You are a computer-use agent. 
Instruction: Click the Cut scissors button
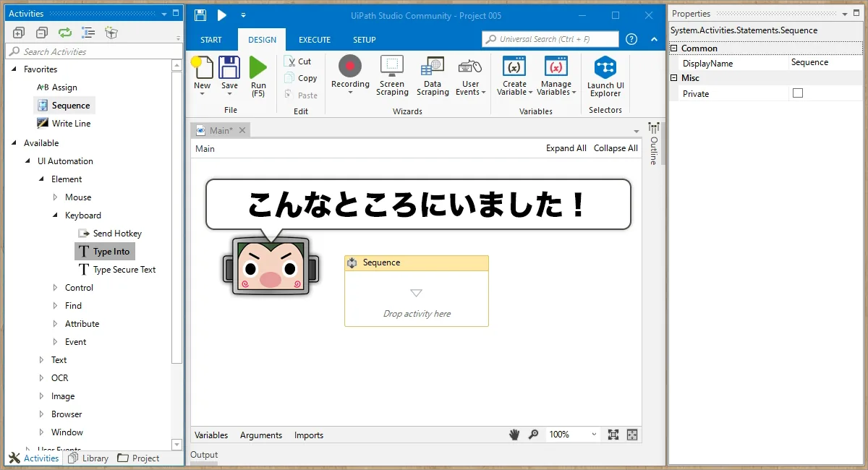[297, 61]
